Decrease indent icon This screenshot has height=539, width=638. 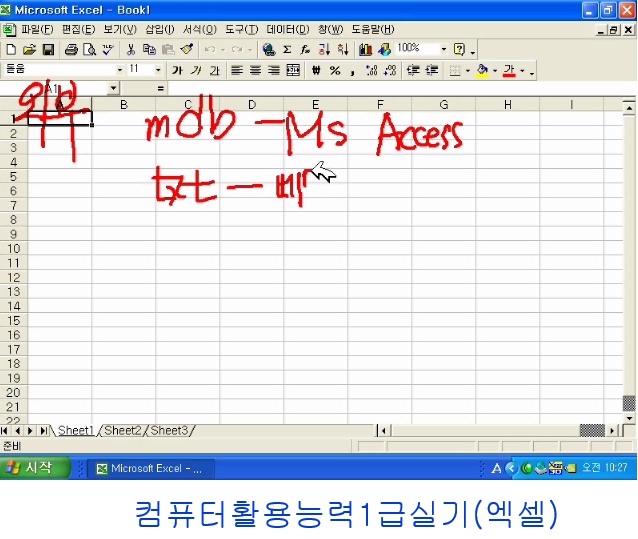(x=413, y=71)
